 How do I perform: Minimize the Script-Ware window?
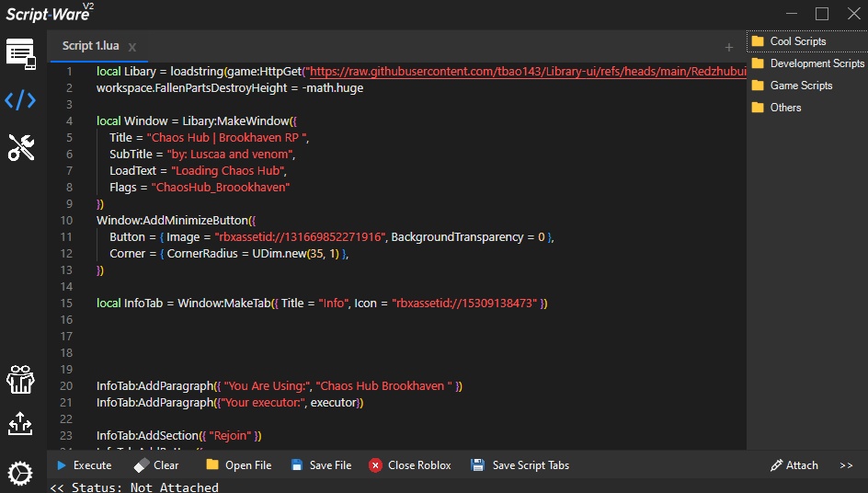point(792,13)
